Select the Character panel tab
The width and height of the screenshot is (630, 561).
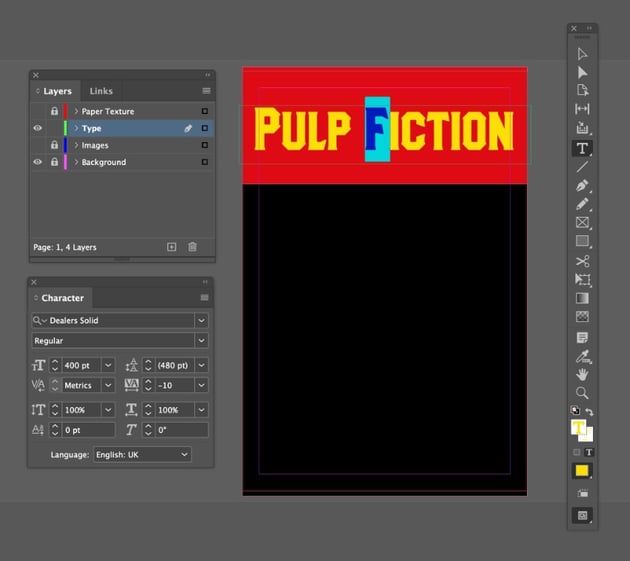pos(62,298)
